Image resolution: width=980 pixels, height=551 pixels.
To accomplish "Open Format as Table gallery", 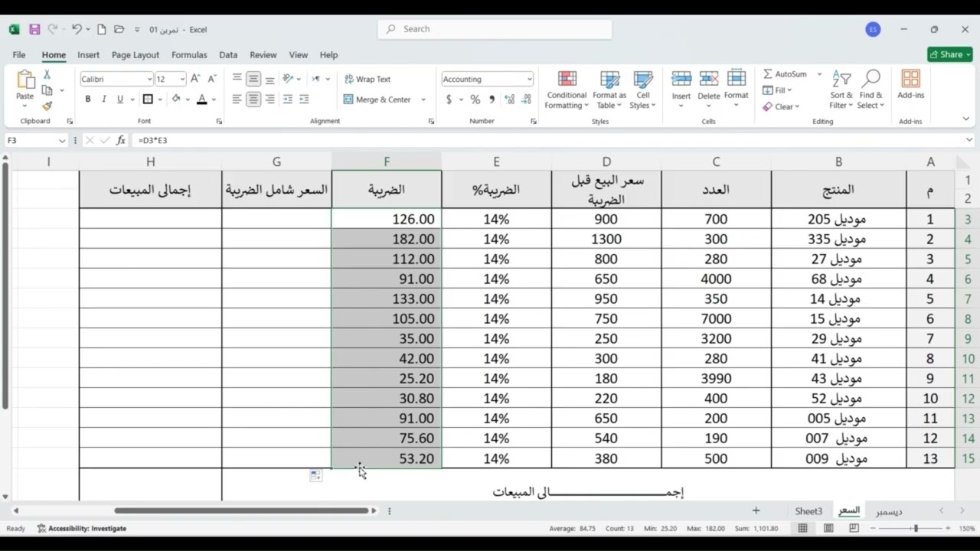I will (x=610, y=90).
